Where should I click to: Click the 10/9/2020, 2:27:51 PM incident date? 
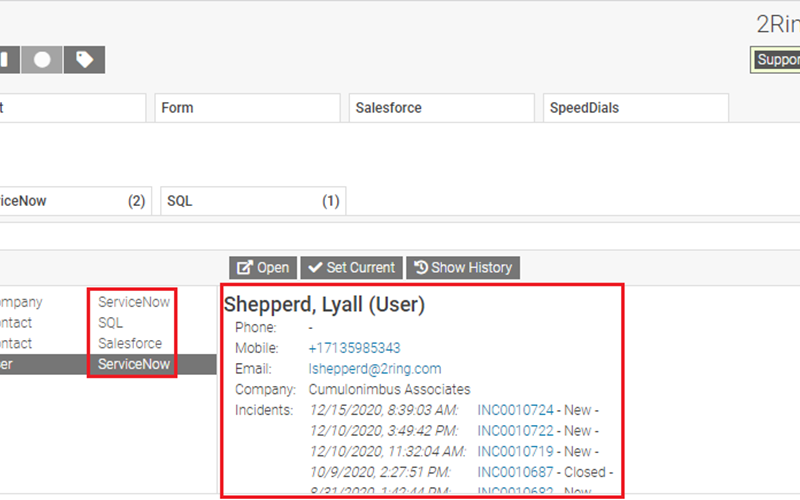click(x=380, y=472)
